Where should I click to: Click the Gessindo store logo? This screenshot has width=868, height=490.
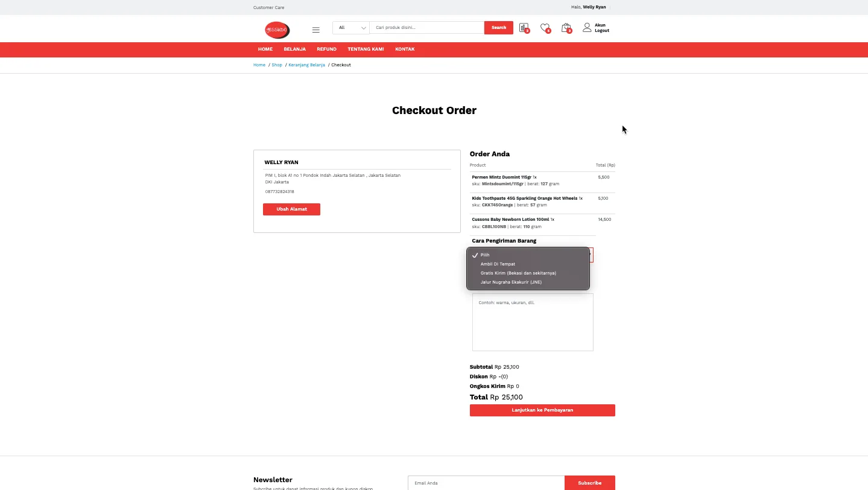pyautogui.click(x=277, y=30)
